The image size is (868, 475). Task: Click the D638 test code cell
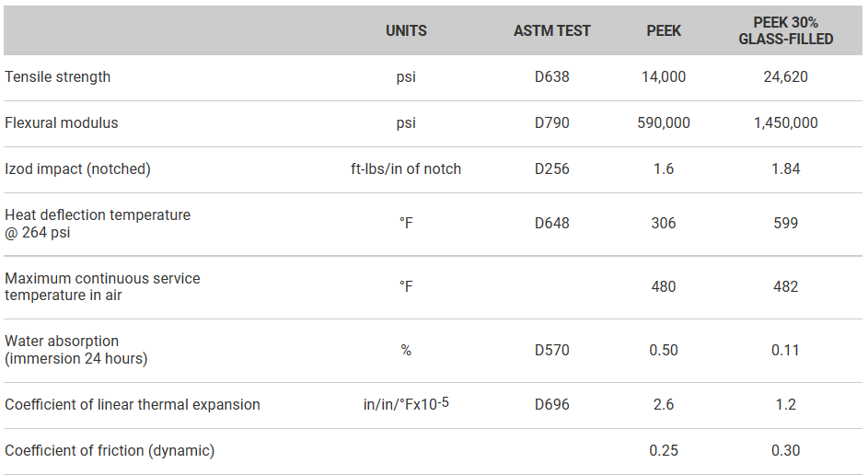pyautogui.click(x=552, y=77)
